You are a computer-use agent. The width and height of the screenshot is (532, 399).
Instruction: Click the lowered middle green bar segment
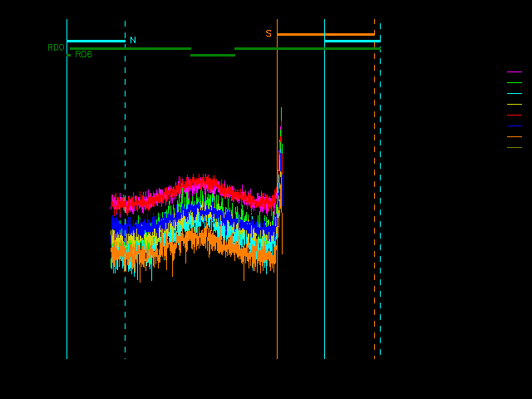click(x=213, y=56)
